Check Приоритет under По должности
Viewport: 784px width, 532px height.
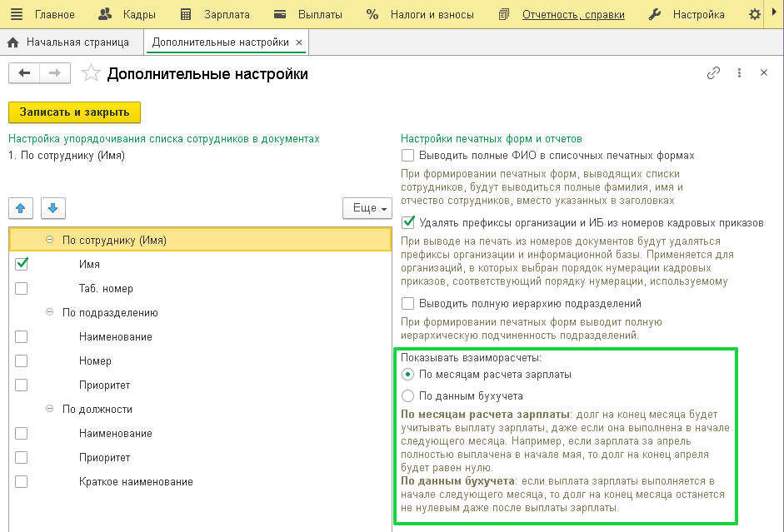(x=22, y=457)
